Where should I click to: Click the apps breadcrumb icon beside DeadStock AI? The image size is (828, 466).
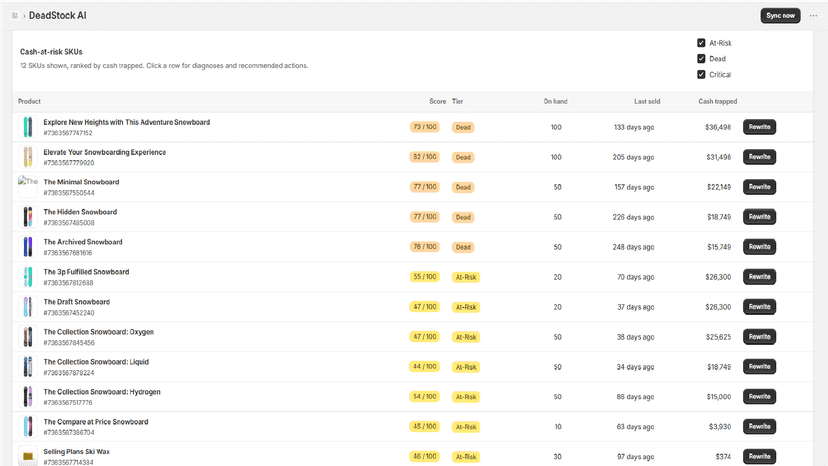point(15,15)
